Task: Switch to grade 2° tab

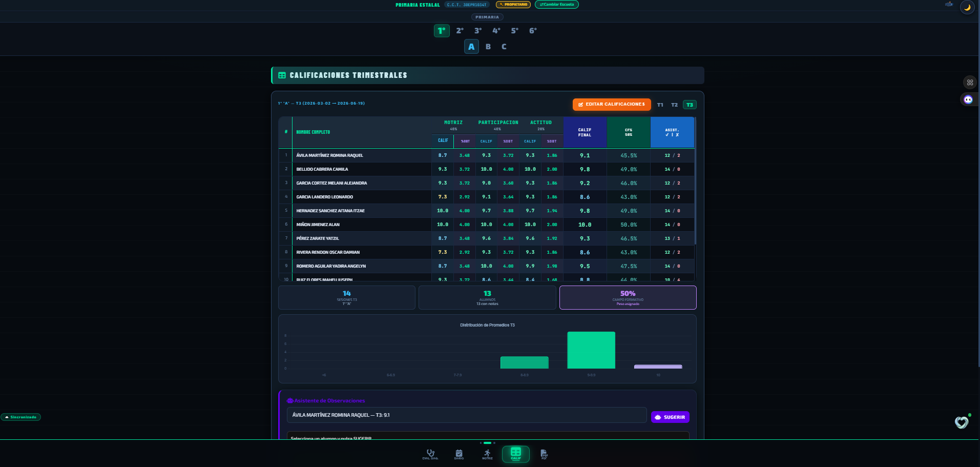Action: 460,31
